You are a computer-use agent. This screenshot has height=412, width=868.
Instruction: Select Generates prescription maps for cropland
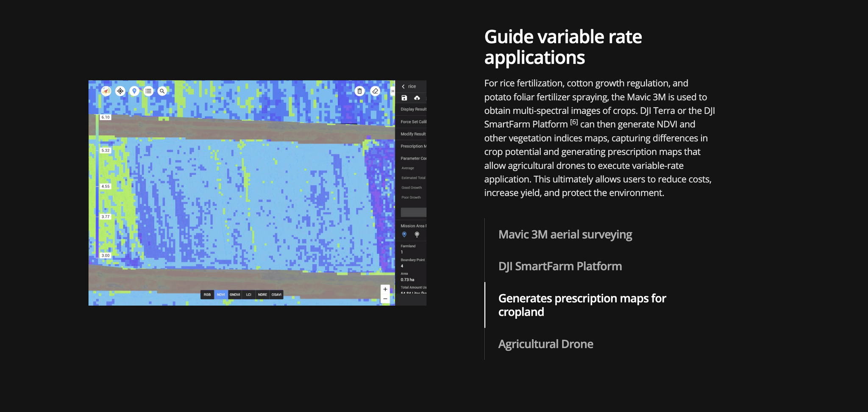[x=582, y=305]
